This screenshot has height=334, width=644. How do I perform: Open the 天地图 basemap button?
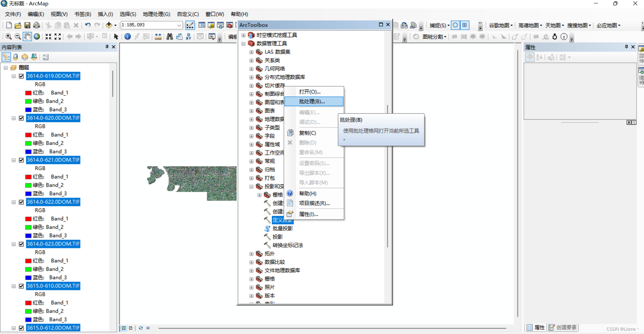[554, 26]
